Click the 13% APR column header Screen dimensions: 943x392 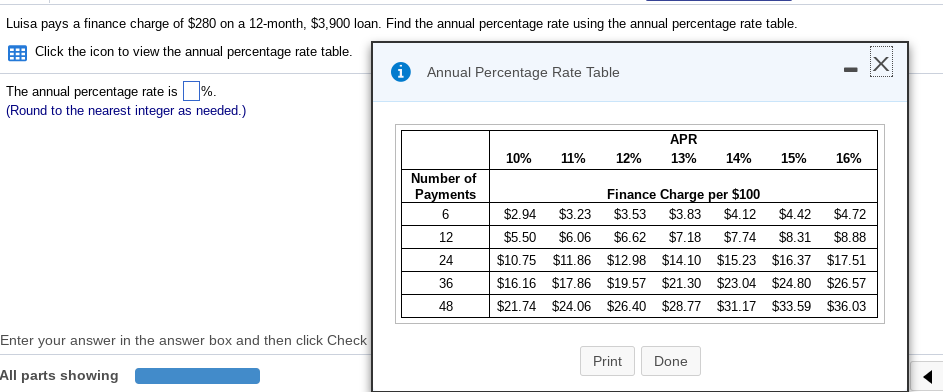pos(684,159)
